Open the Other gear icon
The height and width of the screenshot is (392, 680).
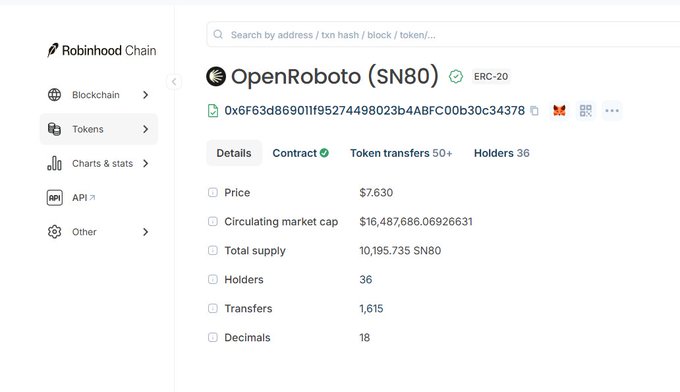(54, 232)
